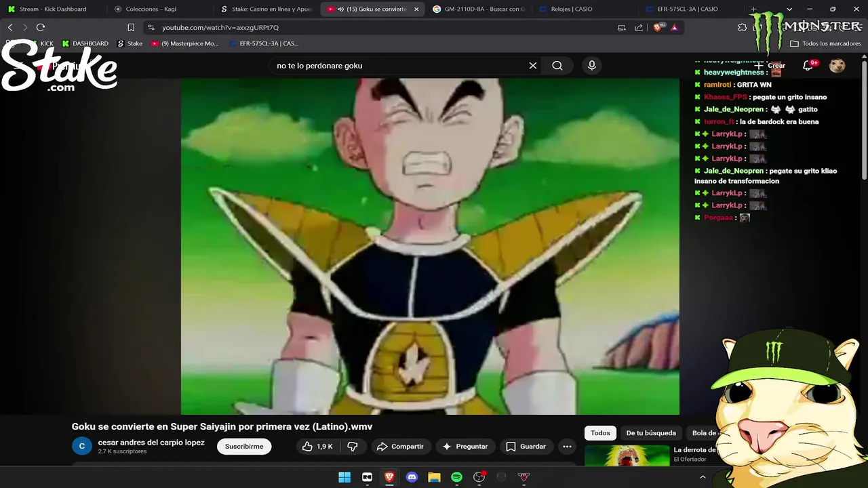Click the cast icon in the address bar
868x488 pixels.
tap(622, 28)
